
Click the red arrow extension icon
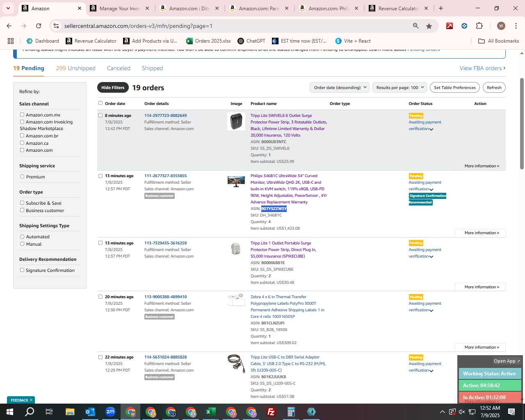tap(450, 26)
